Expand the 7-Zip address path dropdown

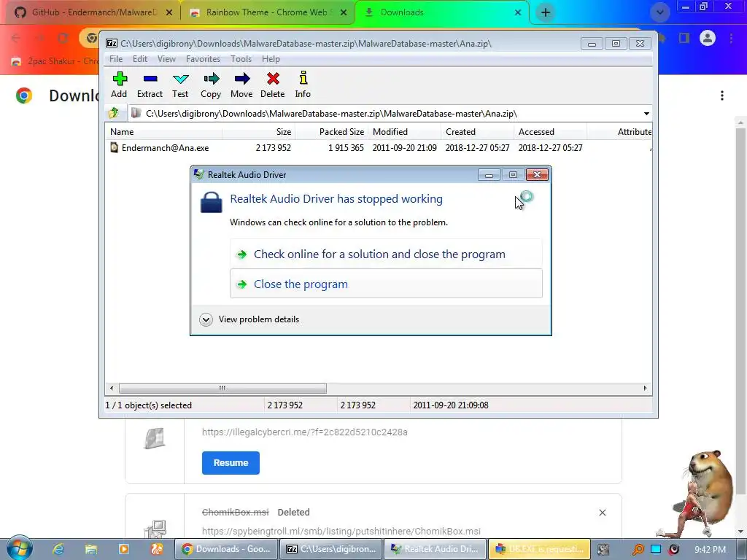click(646, 113)
